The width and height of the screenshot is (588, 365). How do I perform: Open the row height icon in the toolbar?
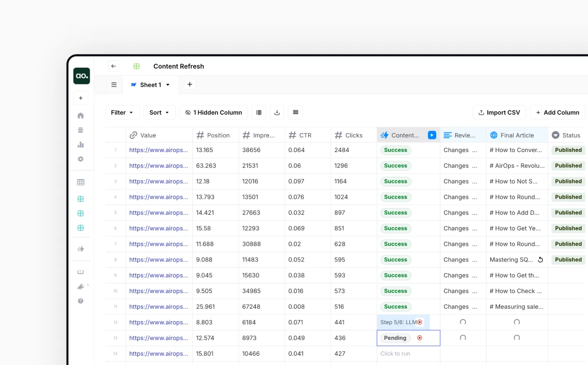pos(295,112)
